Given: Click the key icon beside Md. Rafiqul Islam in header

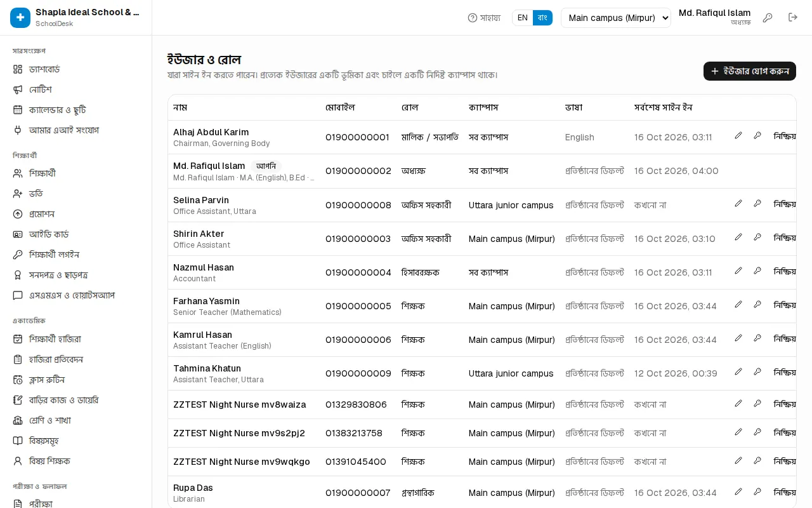Looking at the screenshot, I should (x=768, y=18).
